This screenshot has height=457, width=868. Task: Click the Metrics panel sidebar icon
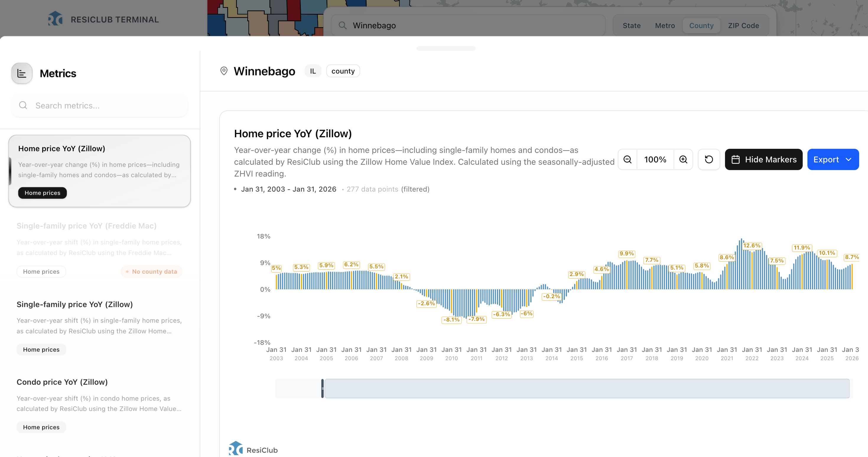(x=22, y=73)
